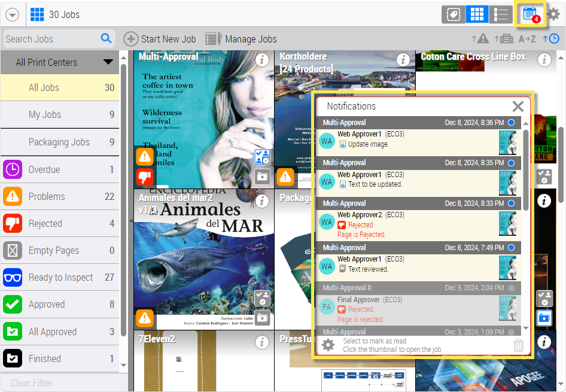Open Manage Jobs
The image size is (566, 392).
click(241, 39)
